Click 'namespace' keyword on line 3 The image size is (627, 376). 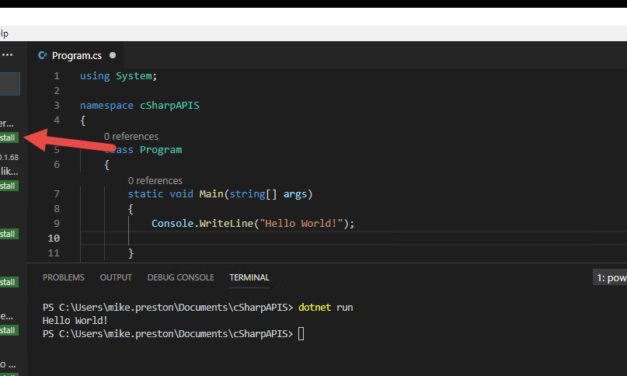[x=106, y=106]
